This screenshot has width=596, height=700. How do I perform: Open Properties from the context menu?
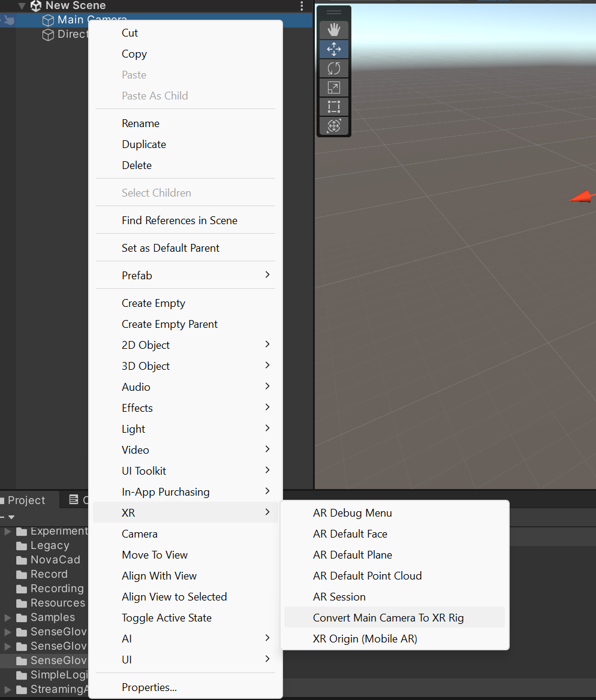[x=149, y=687]
